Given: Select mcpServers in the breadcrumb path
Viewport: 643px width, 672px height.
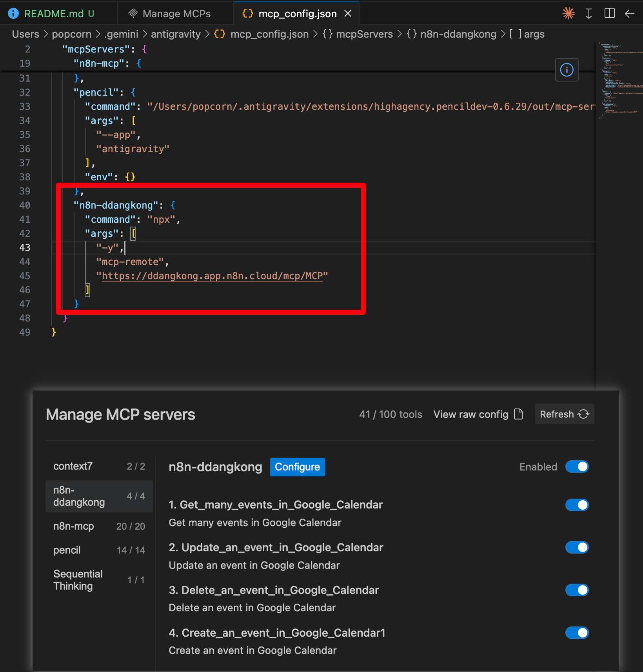Looking at the screenshot, I should coord(364,35).
